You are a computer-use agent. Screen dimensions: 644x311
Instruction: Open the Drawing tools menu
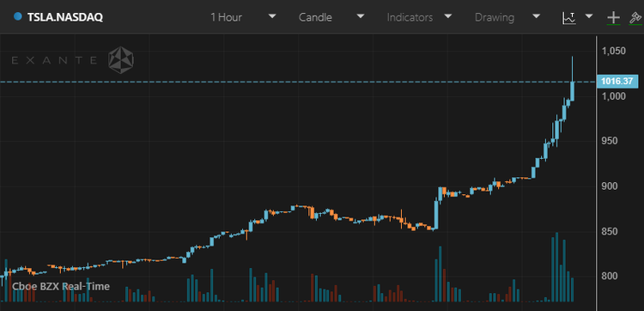(495, 18)
